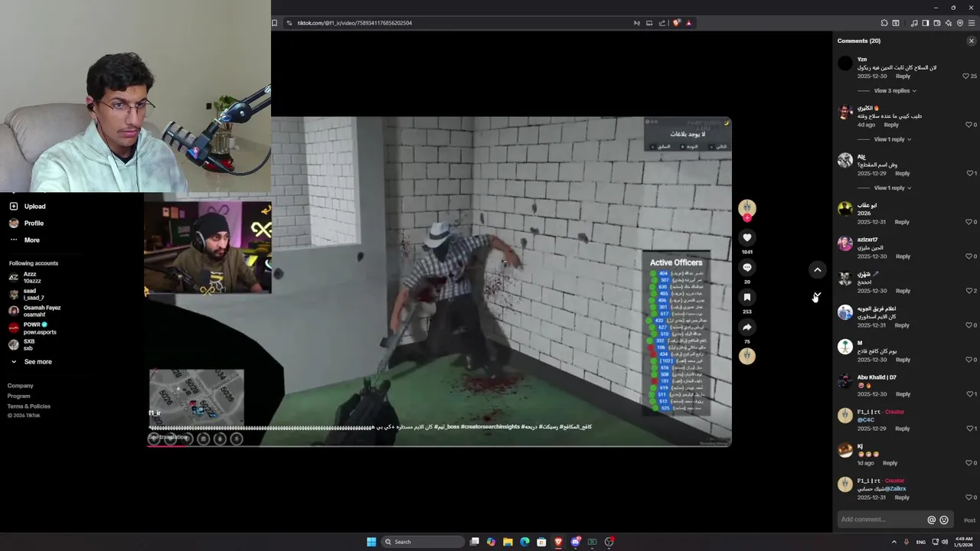Like Yzn's comment with 25 likes
This screenshot has width=980, height=551.
tap(966, 77)
